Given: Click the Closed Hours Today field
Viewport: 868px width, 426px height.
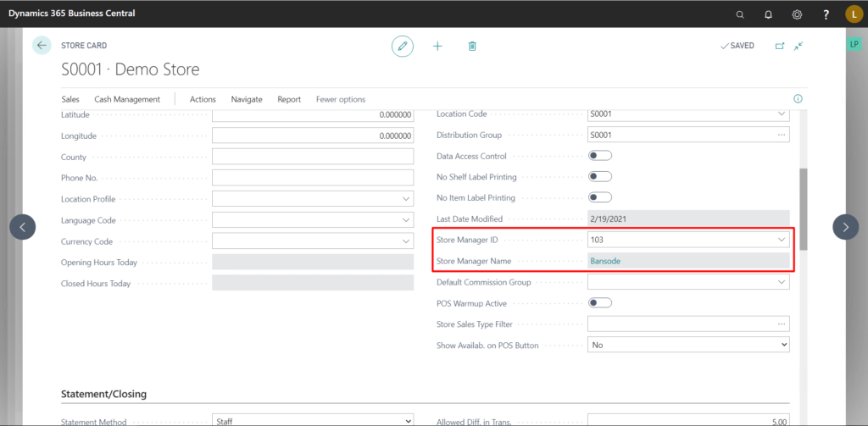Looking at the screenshot, I should (313, 283).
